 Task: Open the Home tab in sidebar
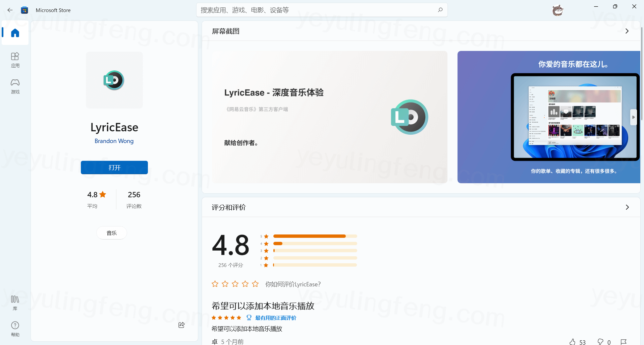(15, 33)
